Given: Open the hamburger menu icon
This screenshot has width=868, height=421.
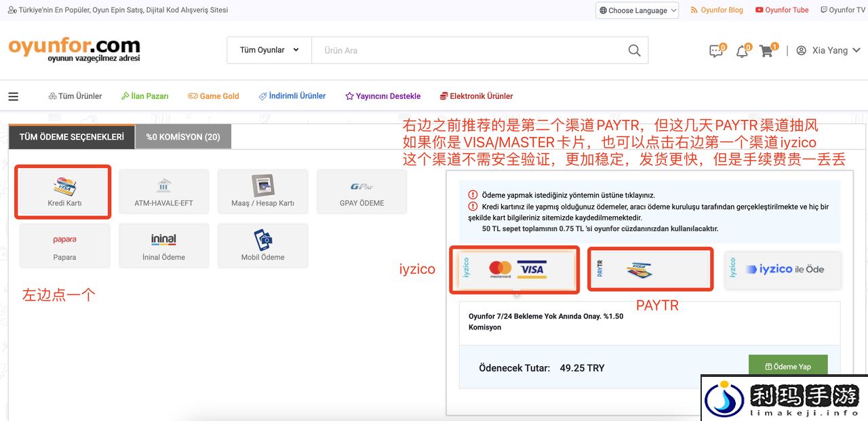Looking at the screenshot, I should [x=13, y=96].
